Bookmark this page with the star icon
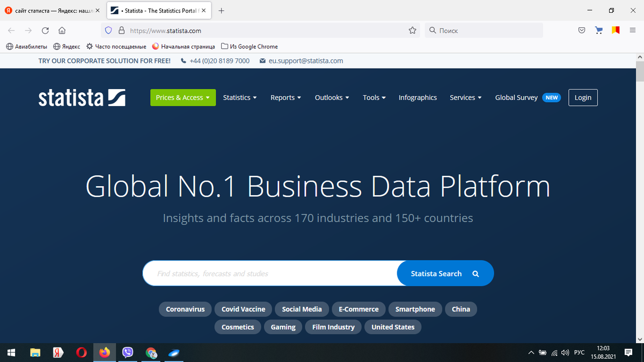 tap(412, 31)
